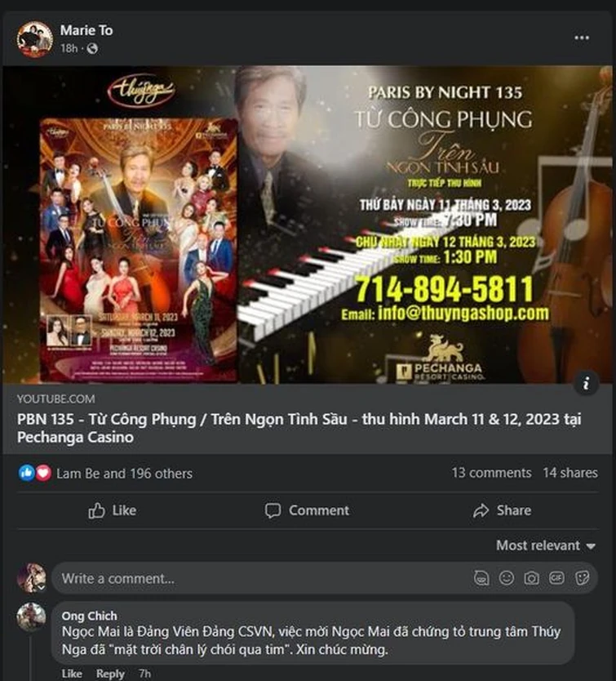This screenshot has height=681, width=616.
Task: Open Marie To's profile name link
Action: (x=86, y=30)
